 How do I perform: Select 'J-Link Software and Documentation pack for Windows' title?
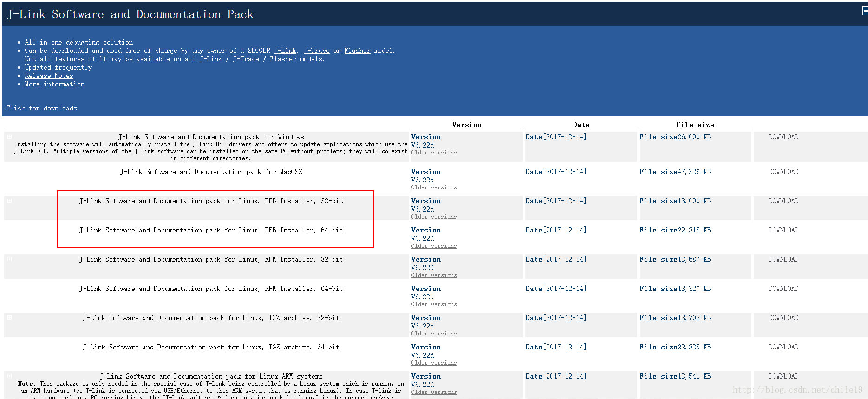pyautogui.click(x=211, y=137)
